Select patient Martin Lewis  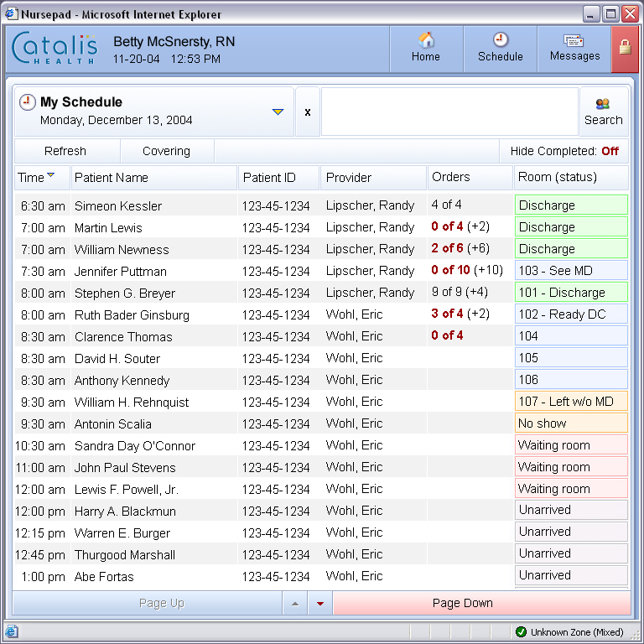tap(108, 227)
